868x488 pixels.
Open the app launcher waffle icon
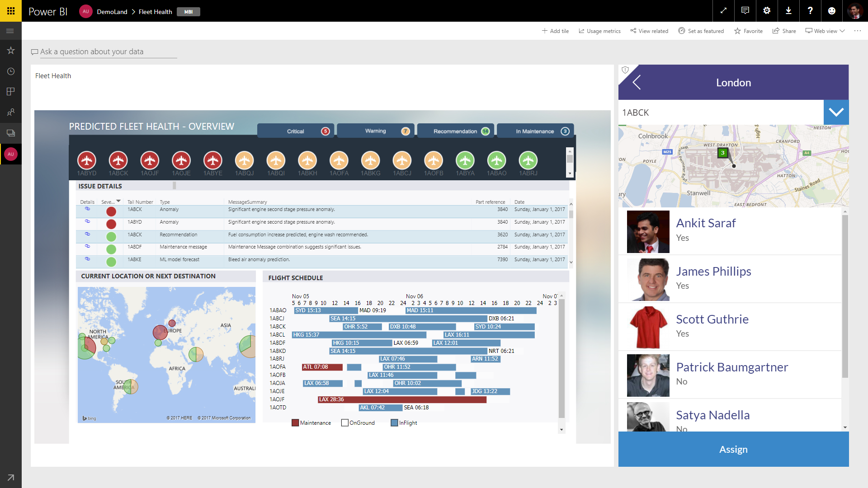[11, 11]
